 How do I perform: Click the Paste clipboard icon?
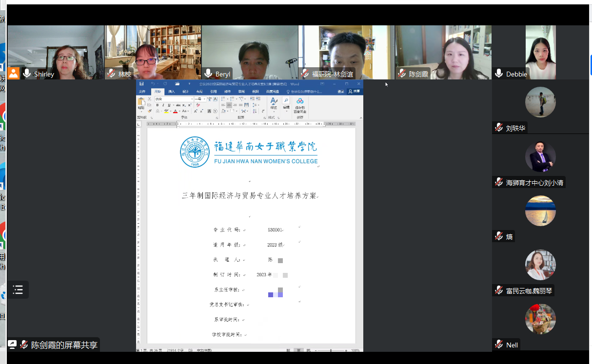(141, 102)
